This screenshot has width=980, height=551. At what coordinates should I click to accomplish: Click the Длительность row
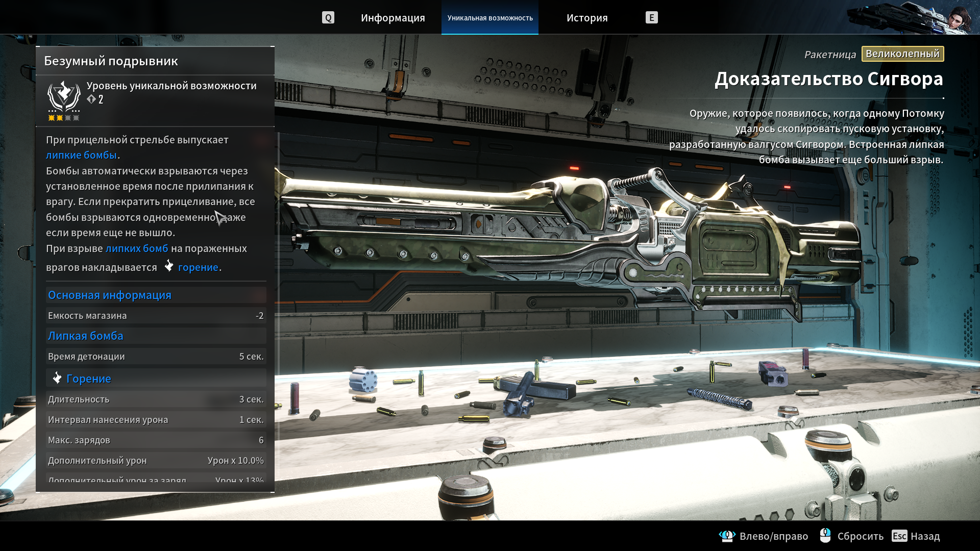156,399
